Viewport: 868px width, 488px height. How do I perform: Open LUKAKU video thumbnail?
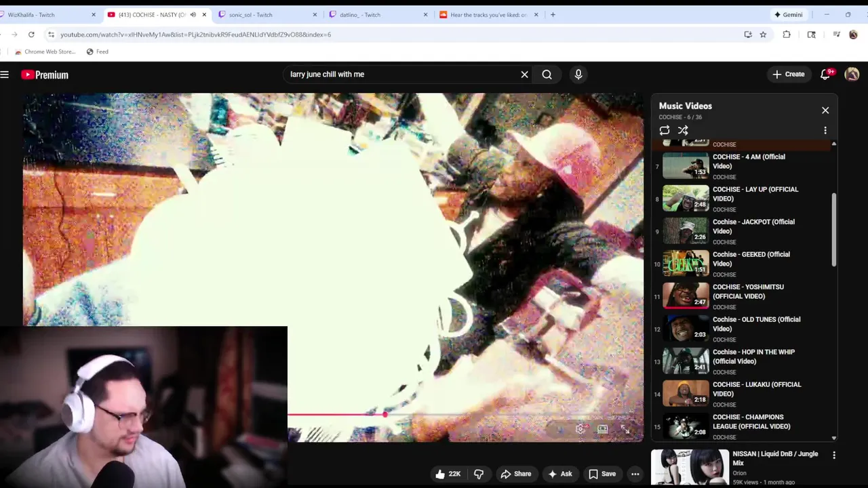[686, 394]
